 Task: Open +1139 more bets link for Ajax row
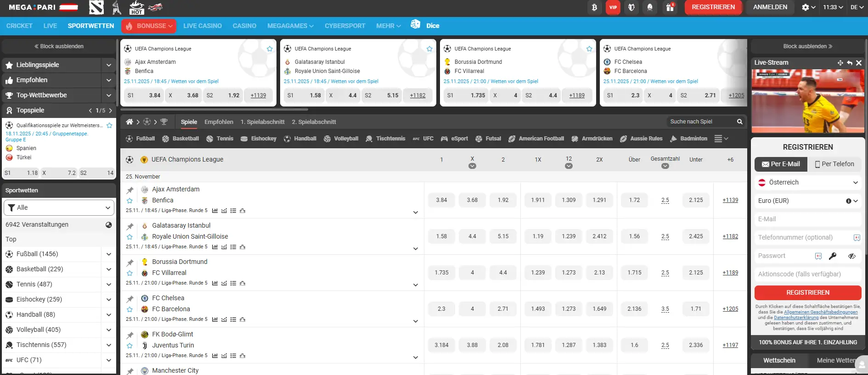[x=730, y=200]
